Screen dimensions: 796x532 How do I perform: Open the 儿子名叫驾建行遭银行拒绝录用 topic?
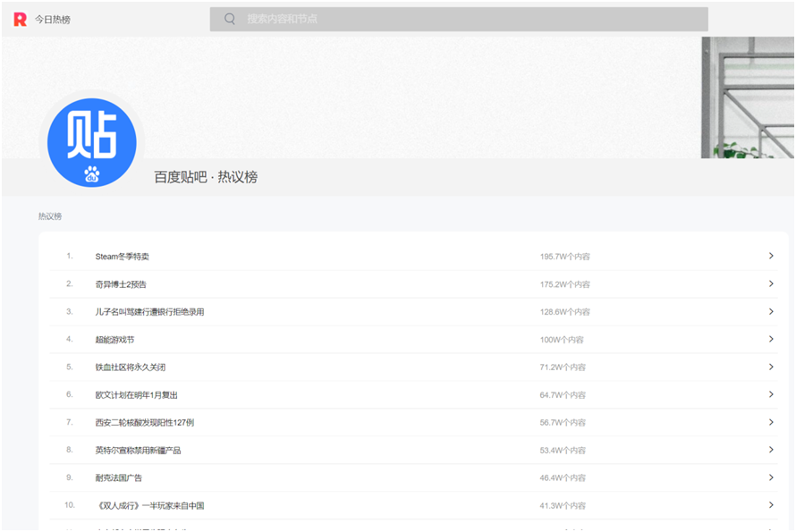149,312
